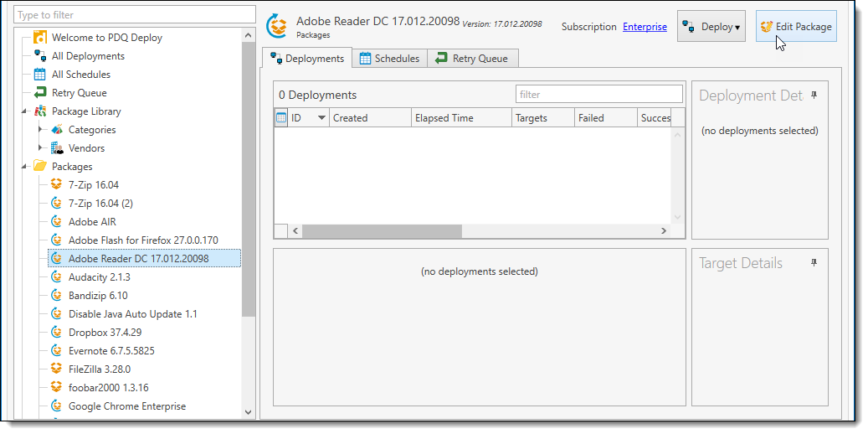
Task: Expand the Vendors node
Action: pos(40,148)
